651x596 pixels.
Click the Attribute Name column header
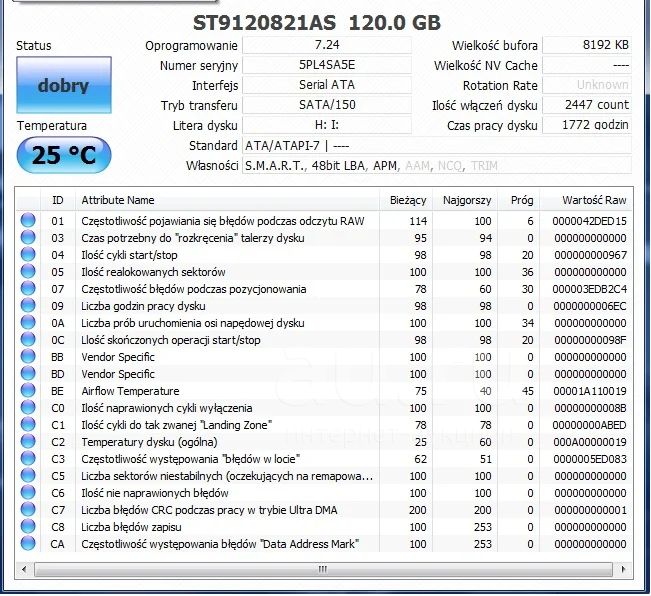[x=227, y=200]
